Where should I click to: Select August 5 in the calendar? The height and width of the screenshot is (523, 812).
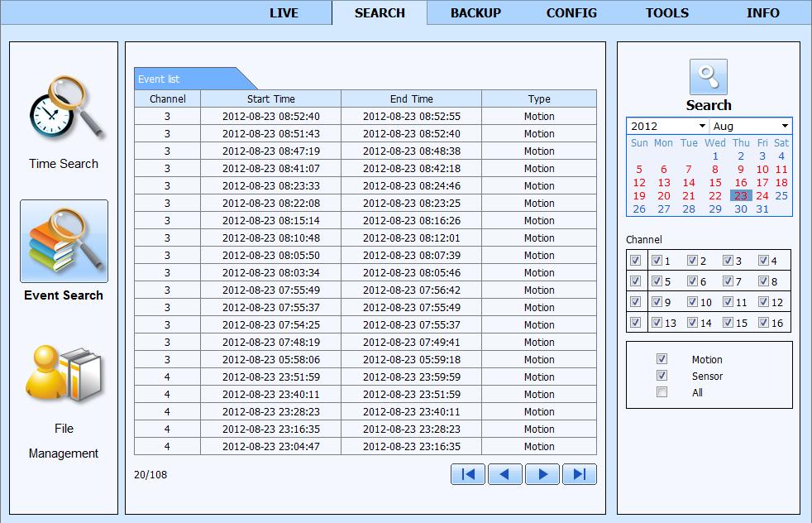pyautogui.click(x=639, y=170)
